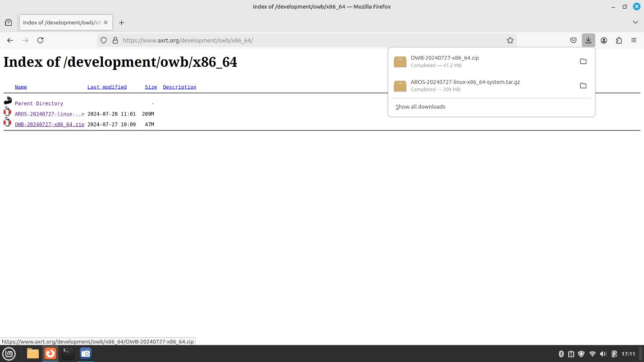Image resolution: width=644 pixels, height=362 pixels.
Task: Click the tracking protection shield icon
Action: pos(103,40)
